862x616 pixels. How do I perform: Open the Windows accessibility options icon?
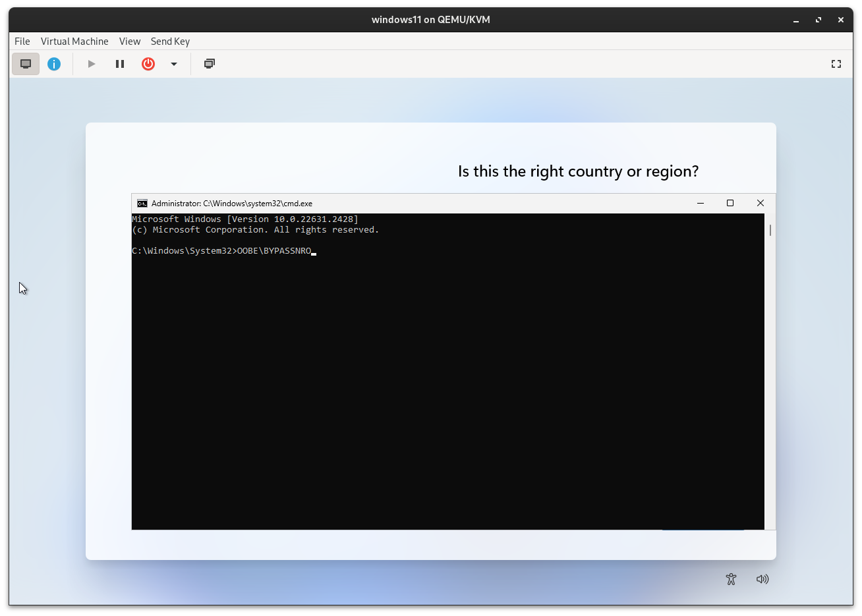pos(731,579)
